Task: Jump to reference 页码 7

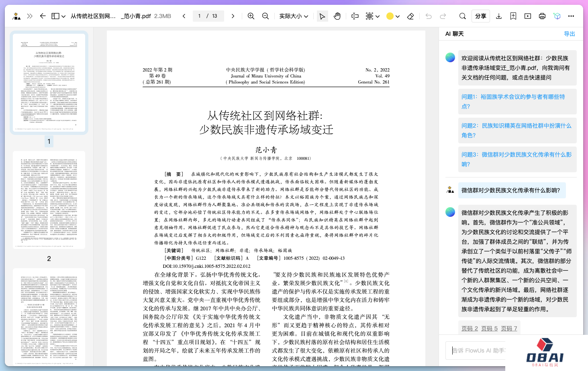Action: pos(509,328)
